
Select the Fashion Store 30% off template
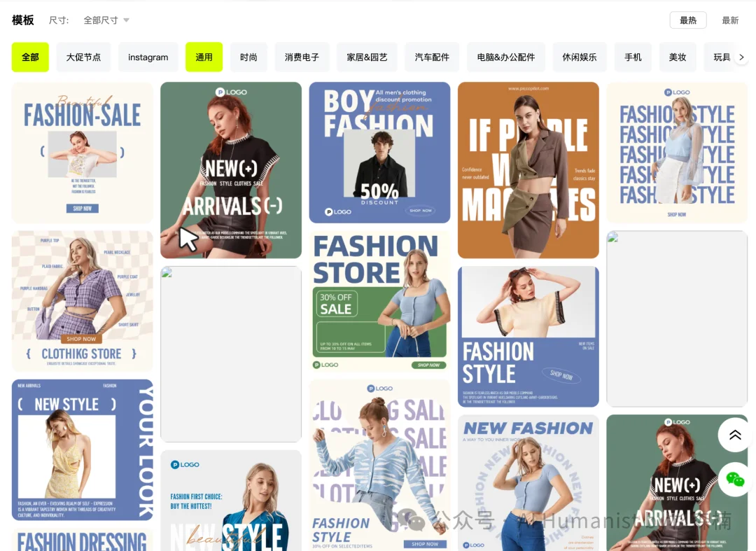pyautogui.click(x=379, y=301)
